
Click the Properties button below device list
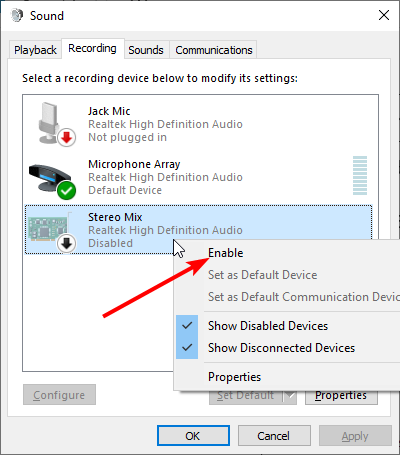[341, 396]
